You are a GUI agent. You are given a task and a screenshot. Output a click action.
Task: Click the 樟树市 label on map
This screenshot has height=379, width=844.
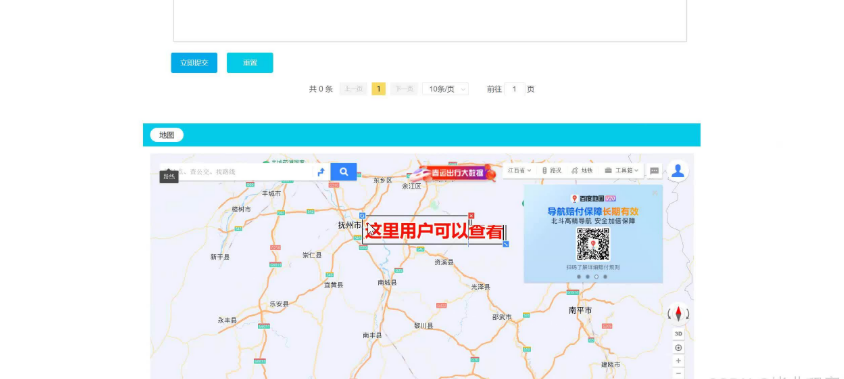pyautogui.click(x=241, y=209)
